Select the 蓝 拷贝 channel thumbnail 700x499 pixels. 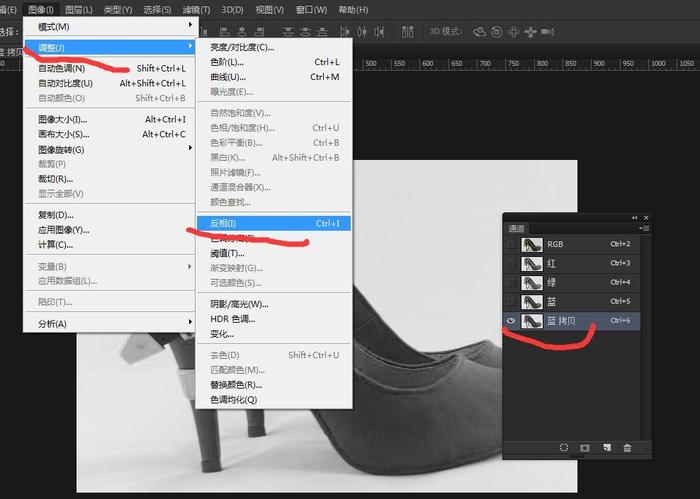(x=532, y=320)
